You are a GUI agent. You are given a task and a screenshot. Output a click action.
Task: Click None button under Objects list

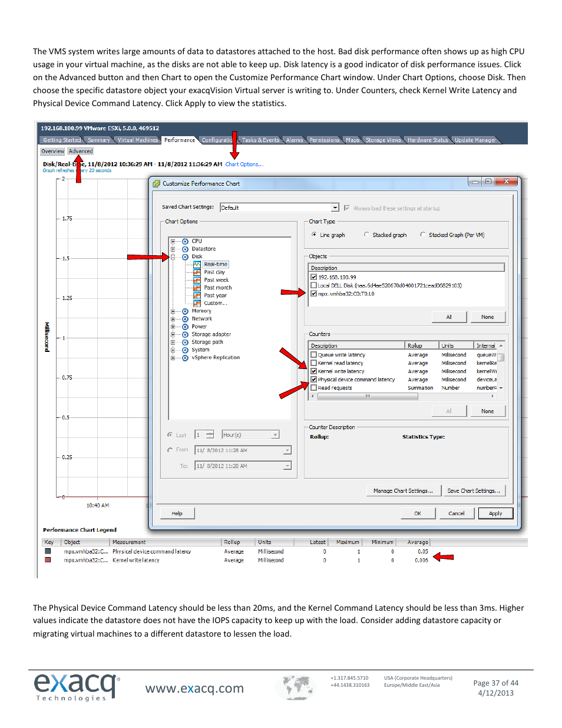tap(488, 317)
